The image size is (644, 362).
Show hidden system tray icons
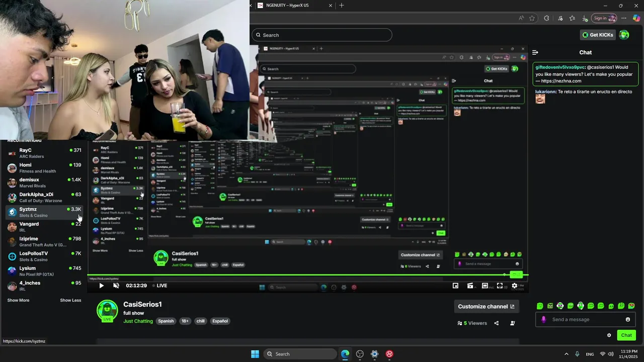click(x=566, y=354)
